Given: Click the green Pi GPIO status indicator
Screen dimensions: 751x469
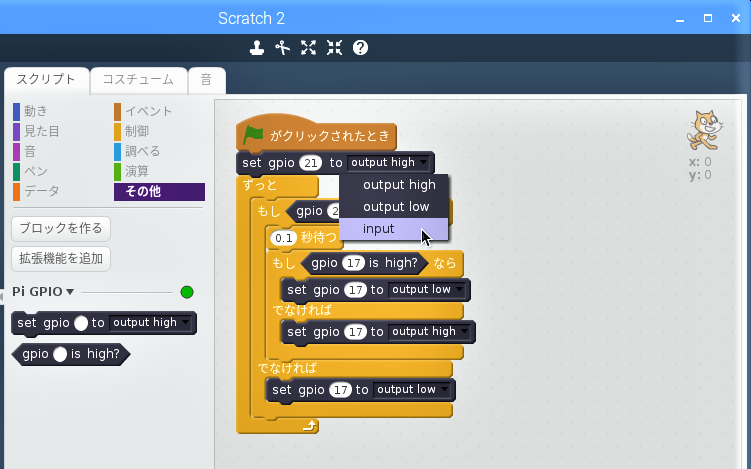Looking at the screenshot, I should 187,292.
